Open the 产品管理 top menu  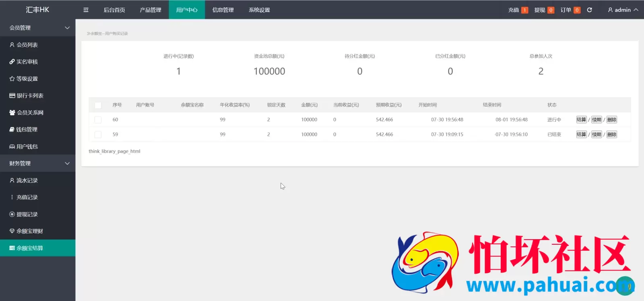click(151, 10)
